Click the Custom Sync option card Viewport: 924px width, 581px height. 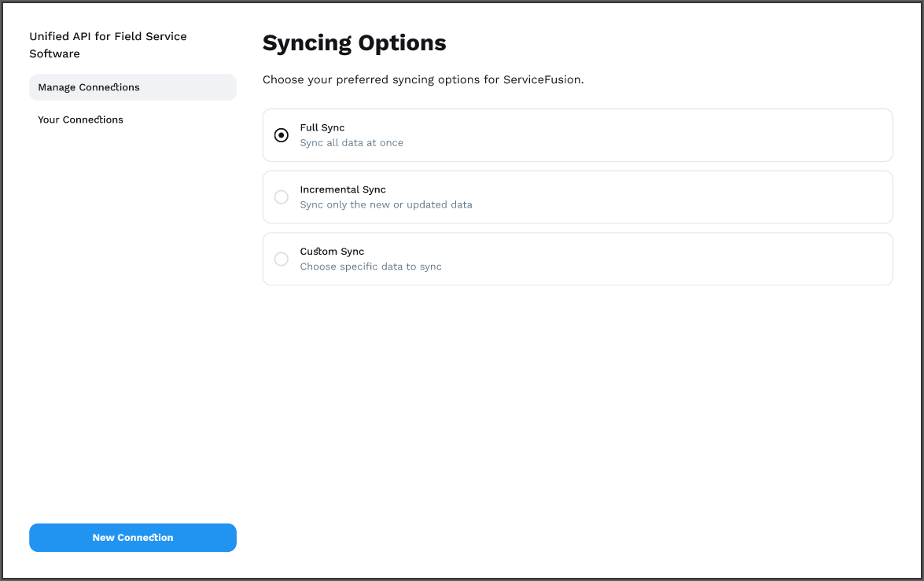click(x=577, y=258)
